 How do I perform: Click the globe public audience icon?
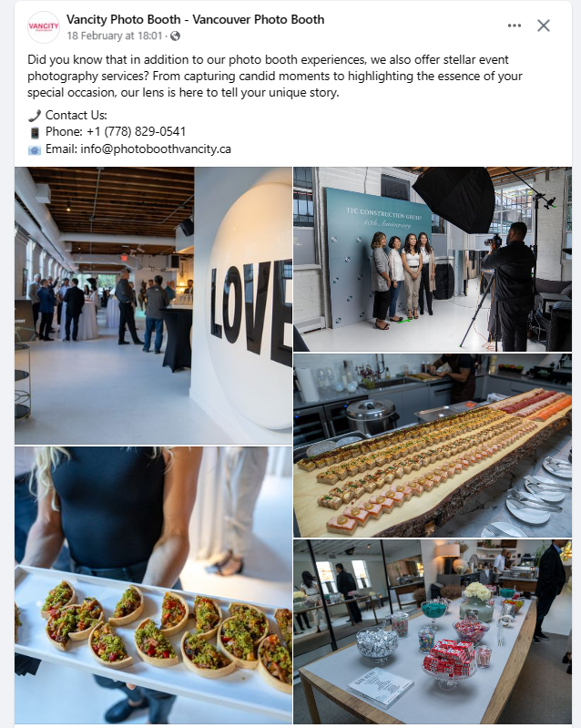point(175,36)
